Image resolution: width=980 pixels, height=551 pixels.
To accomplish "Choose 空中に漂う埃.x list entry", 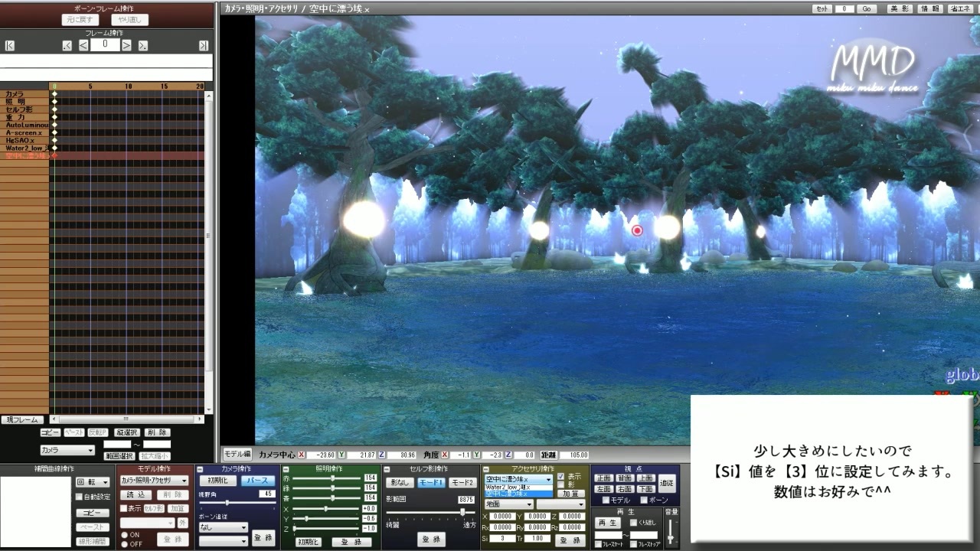I will point(518,494).
